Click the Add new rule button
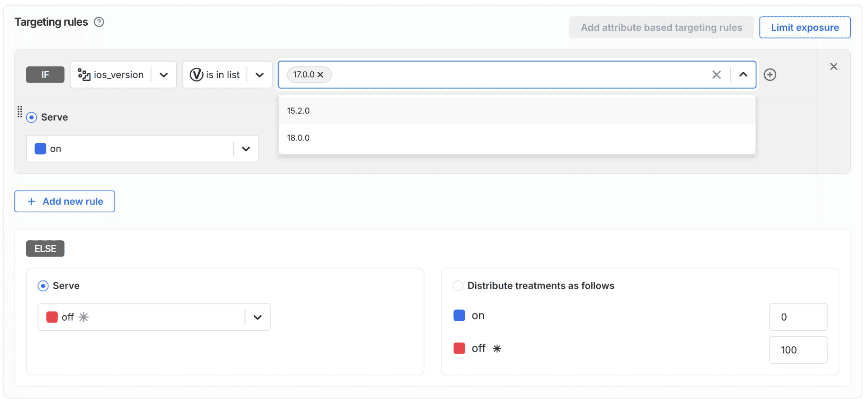Screen dimensions: 868x402 click(65, 201)
